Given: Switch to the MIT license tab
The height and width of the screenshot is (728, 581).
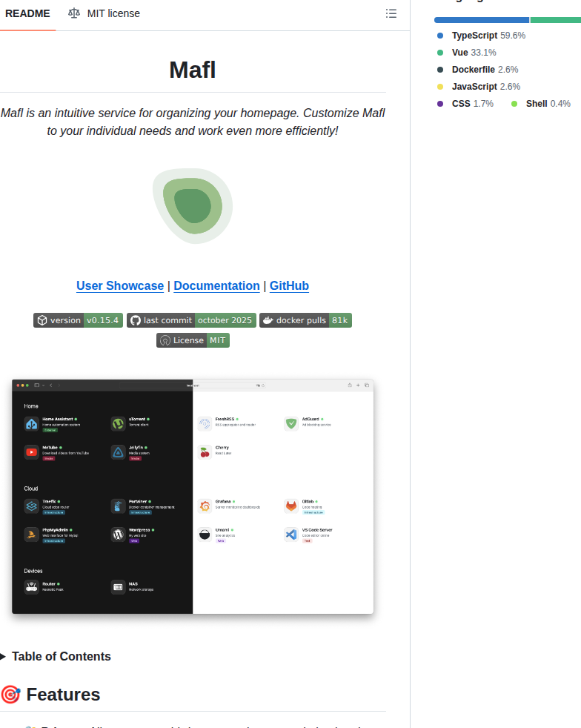Looking at the screenshot, I should pyautogui.click(x=104, y=14).
